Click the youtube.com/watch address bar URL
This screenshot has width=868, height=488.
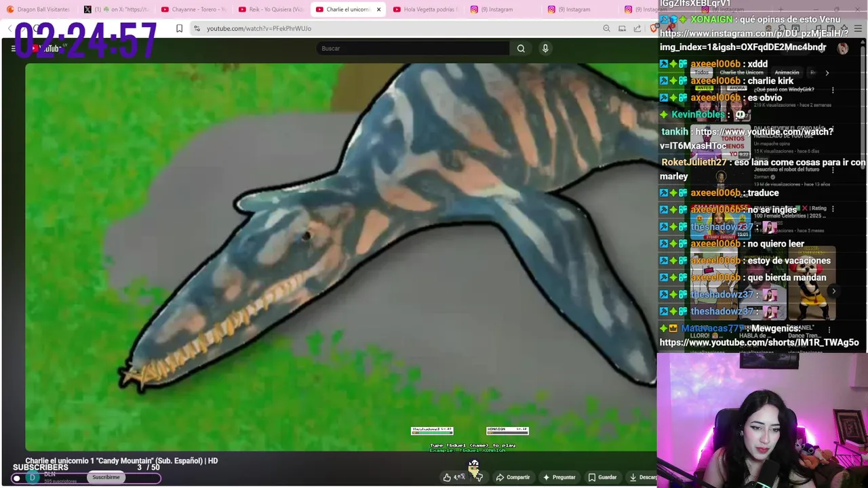point(259,28)
